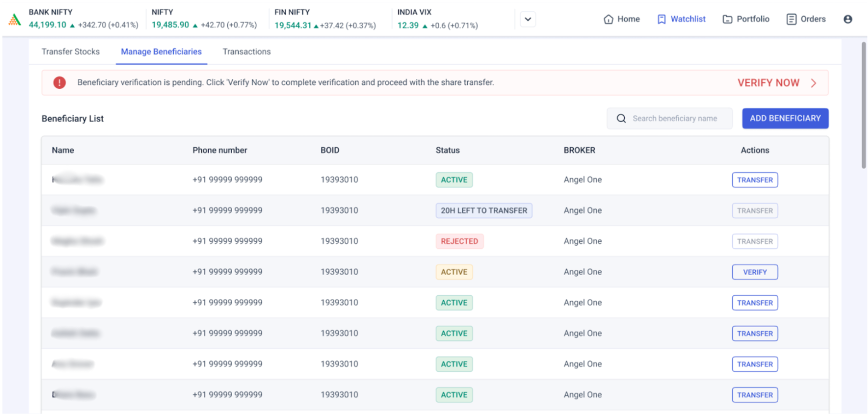Click the Watchlist bookmark icon
The image size is (868, 419).
pos(661,19)
